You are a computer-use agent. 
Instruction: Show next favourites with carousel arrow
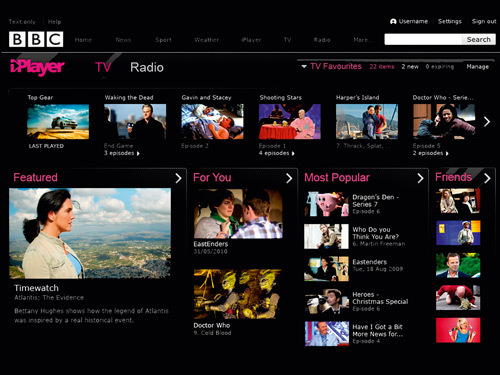coord(487,122)
